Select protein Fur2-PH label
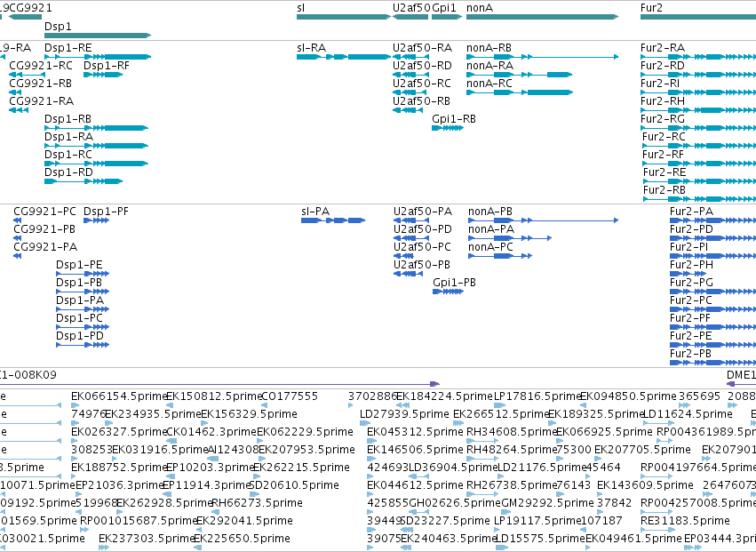 [691, 265]
